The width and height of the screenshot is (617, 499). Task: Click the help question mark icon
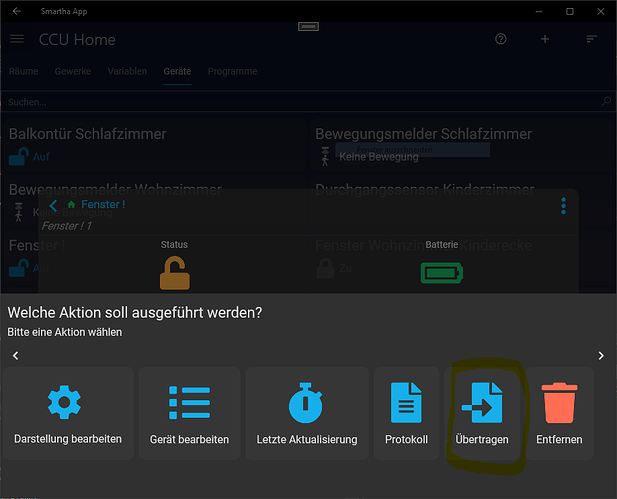pyautogui.click(x=501, y=39)
